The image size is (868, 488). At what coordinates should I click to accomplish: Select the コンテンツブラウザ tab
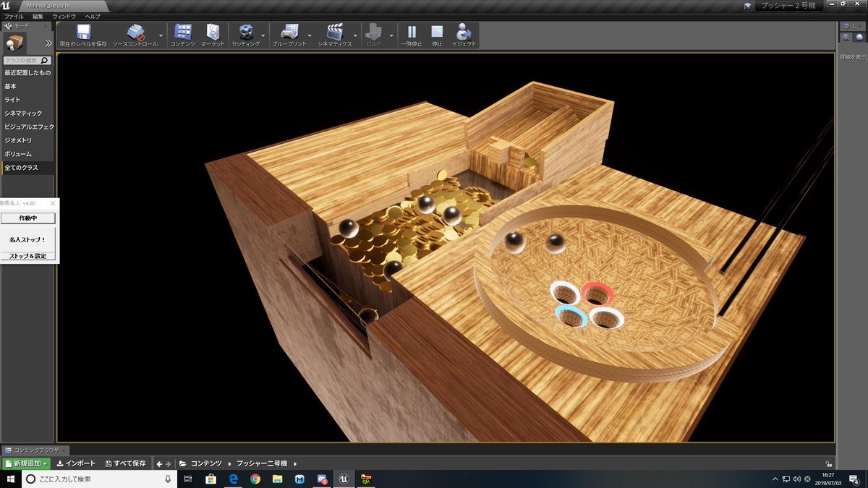tap(35, 450)
